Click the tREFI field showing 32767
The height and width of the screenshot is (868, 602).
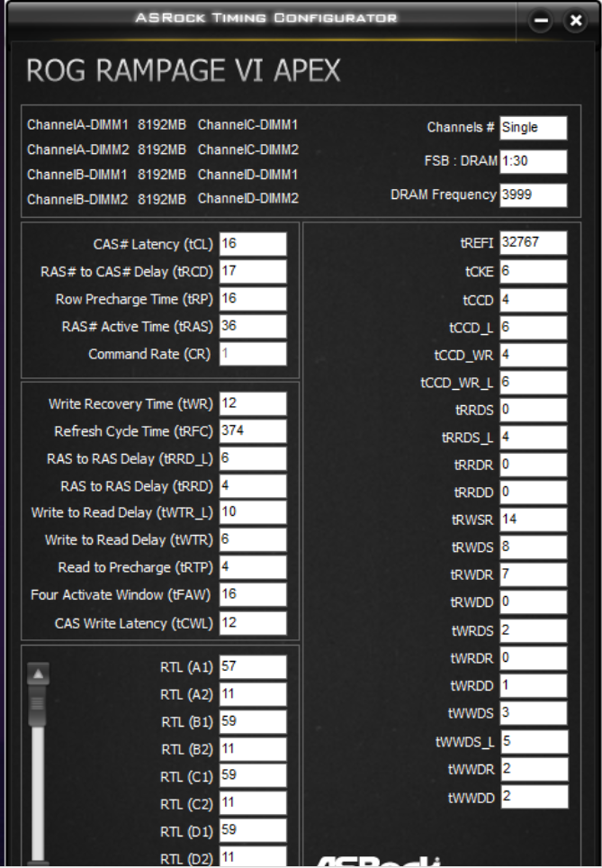point(534,243)
